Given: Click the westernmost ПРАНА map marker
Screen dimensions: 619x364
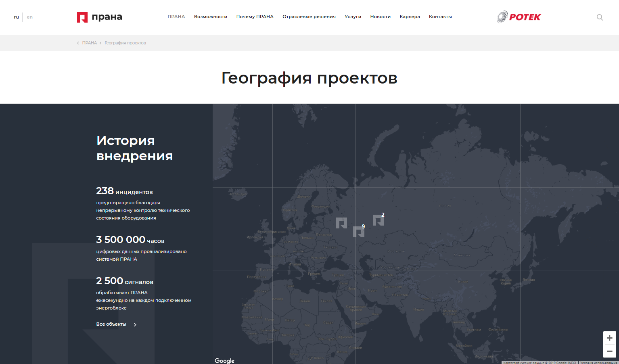Looking at the screenshot, I should [x=342, y=224].
